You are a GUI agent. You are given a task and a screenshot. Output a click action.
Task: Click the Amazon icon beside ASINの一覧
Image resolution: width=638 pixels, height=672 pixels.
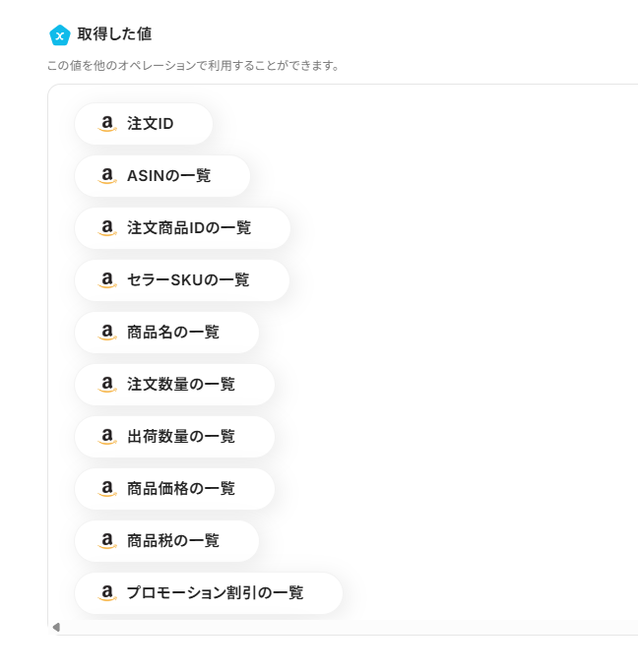tap(107, 176)
